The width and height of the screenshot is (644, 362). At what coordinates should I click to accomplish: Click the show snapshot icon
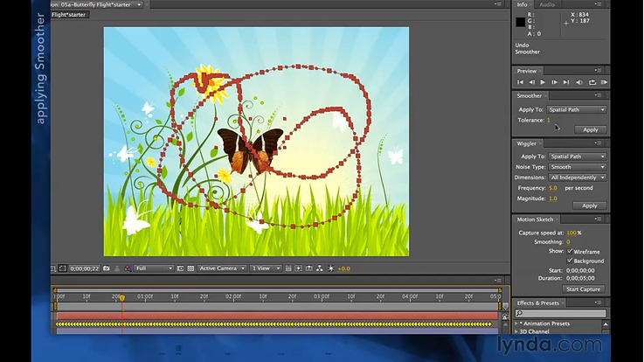pyautogui.click(x=117, y=268)
